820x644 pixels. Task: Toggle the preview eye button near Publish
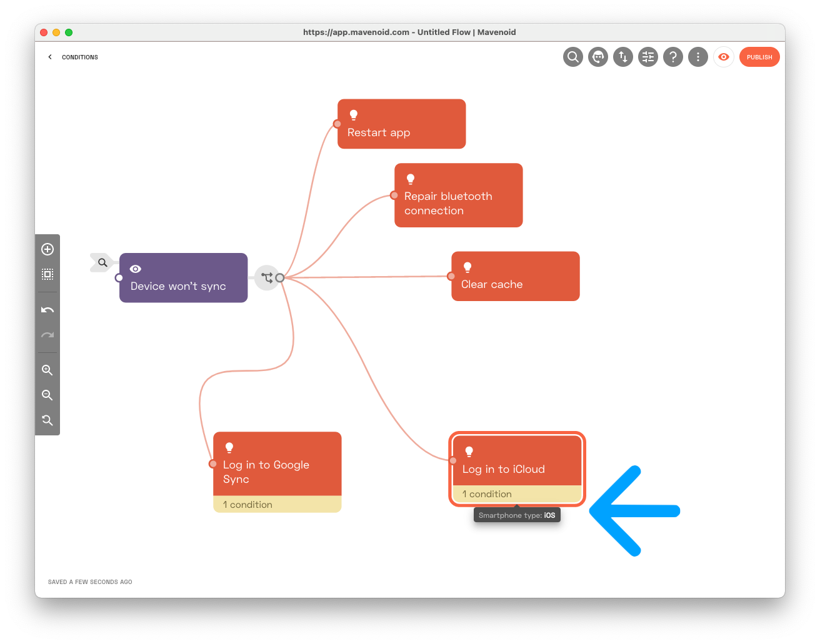click(x=724, y=57)
